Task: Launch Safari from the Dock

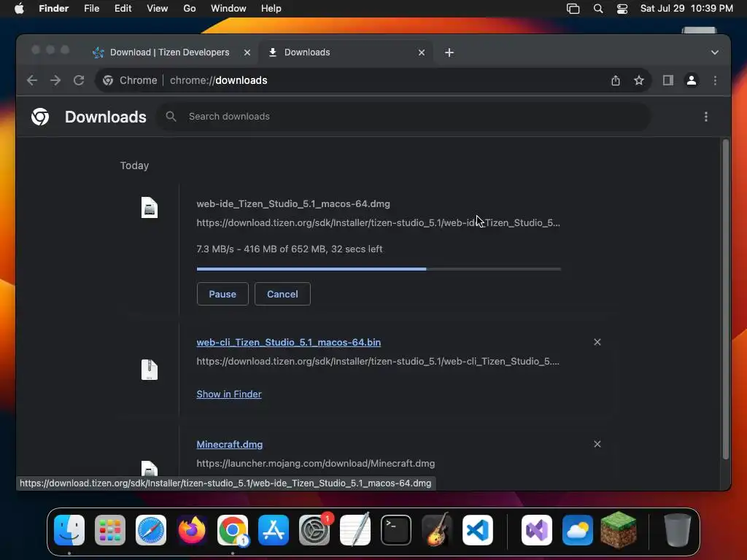Action: pyautogui.click(x=151, y=529)
